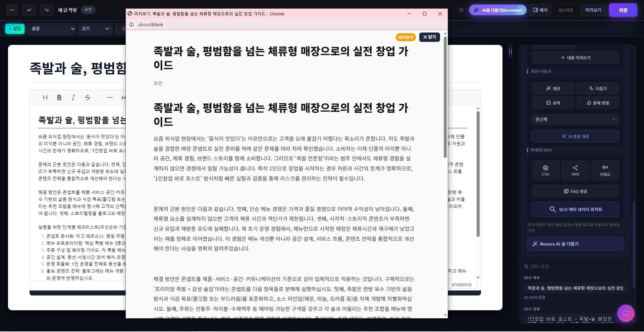Open the 친근체 writing style dropdown
The width and height of the screenshot is (644, 332).
[575, 119]
